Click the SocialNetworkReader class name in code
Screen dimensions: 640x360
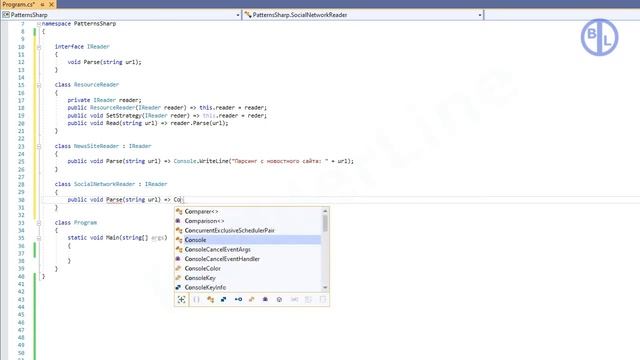pyautogui.click(x=104, y=184)
